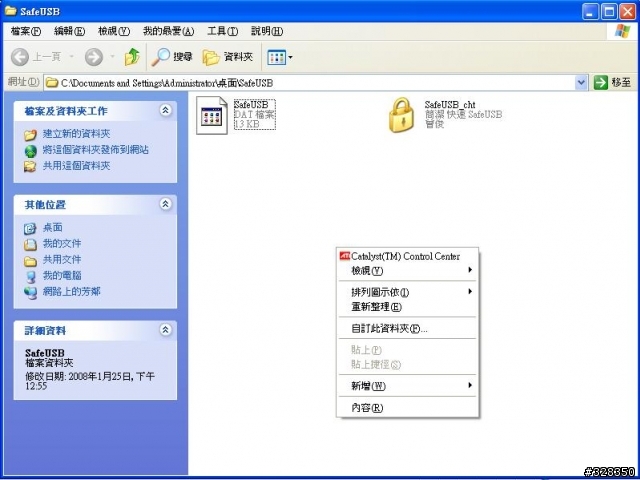Open the 我的最愛(A) menu
Image resolution: width=640 pixels, height=480 pixels.
point(169,31)
